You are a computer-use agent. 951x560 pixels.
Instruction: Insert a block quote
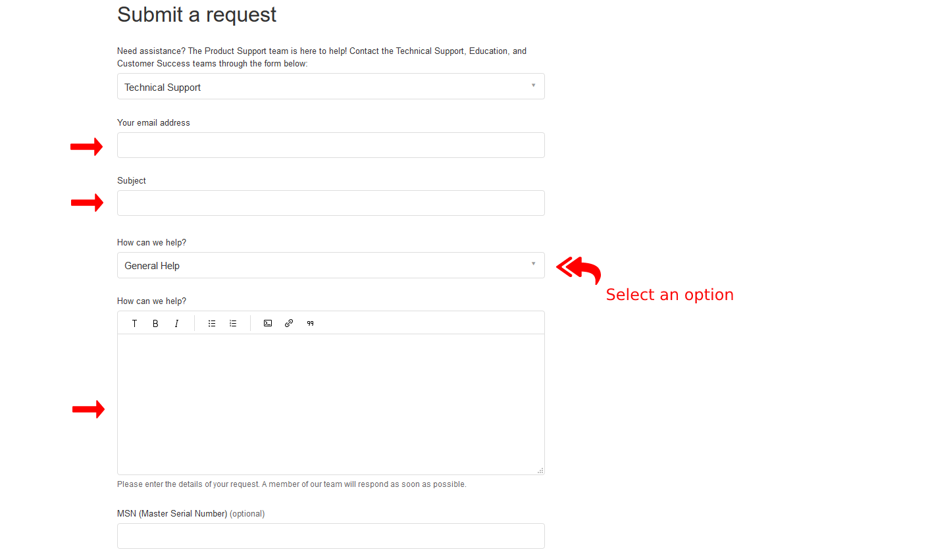click(311, 323)
